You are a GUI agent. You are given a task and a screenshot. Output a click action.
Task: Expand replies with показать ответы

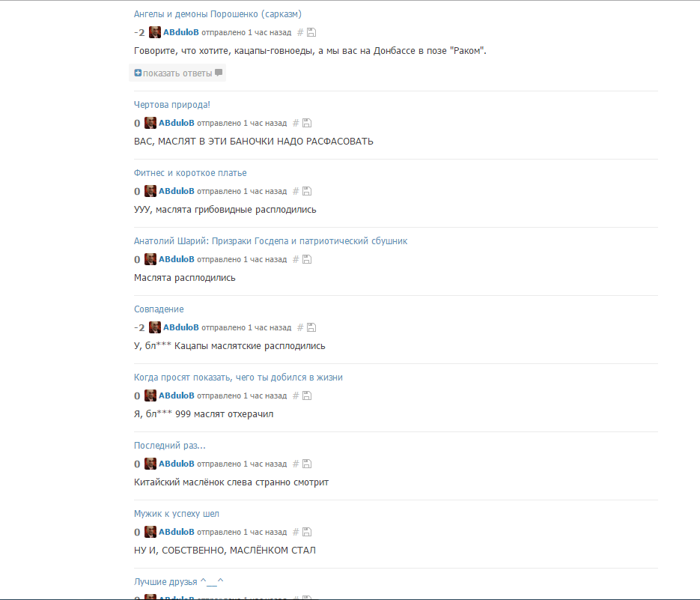[x=177, y=73]
